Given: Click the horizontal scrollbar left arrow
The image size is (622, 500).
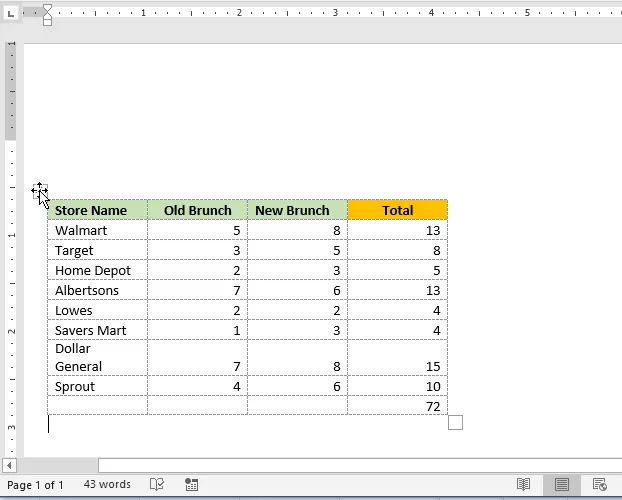Looking at the screenshot, I should (x=9, y=465).
